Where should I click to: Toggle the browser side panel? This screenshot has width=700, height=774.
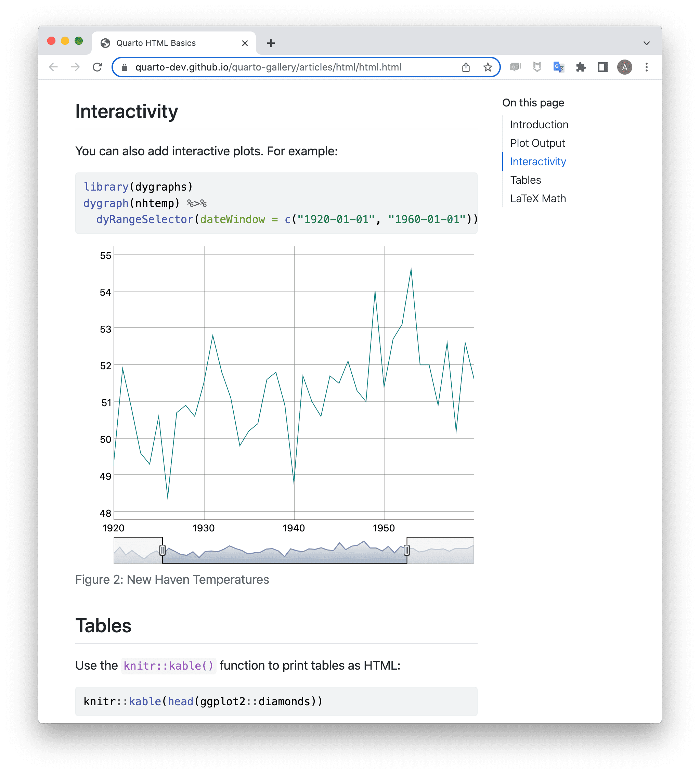click(x=602, y=67)
